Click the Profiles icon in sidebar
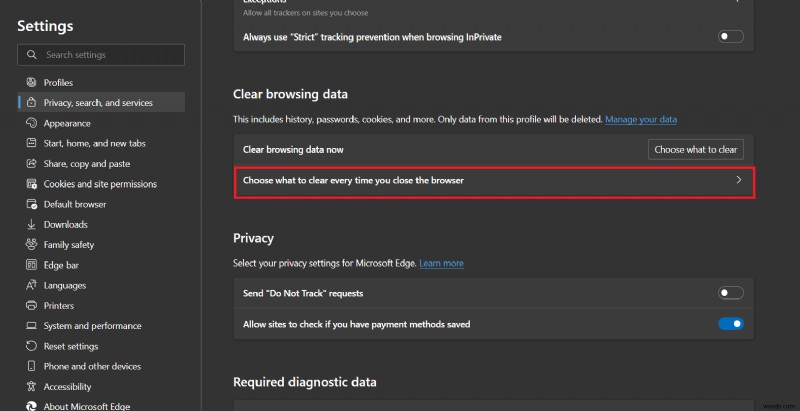The width and height of the screenshot is (800, 411). 30,82
